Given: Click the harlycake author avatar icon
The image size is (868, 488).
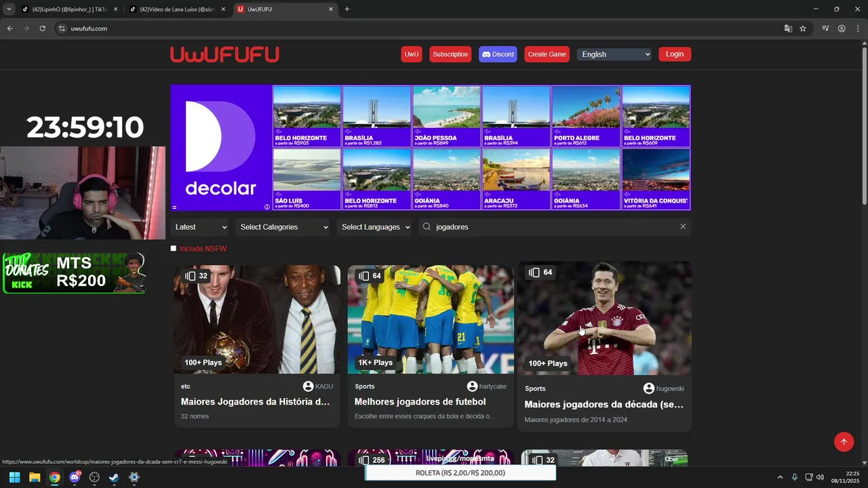Looking at the screenshot, I should pyautogui.click(x=473, y=386).
